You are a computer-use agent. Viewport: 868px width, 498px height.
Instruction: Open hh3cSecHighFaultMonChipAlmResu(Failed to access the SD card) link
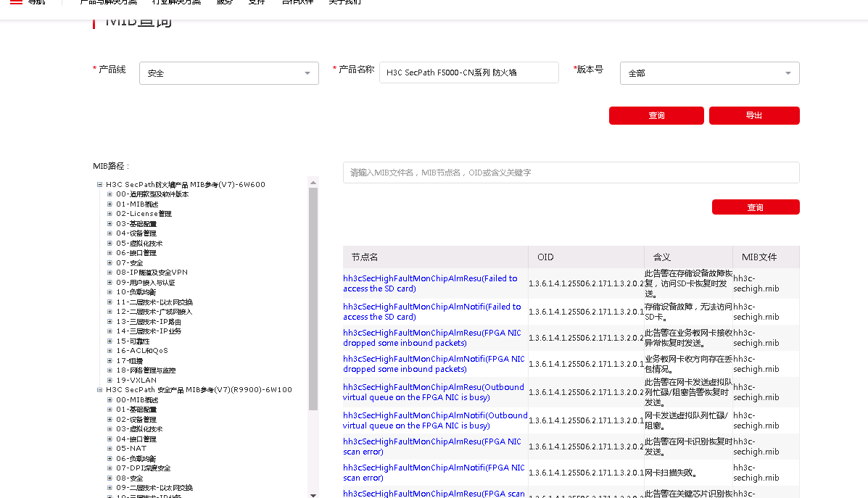(x=430, y=283)
